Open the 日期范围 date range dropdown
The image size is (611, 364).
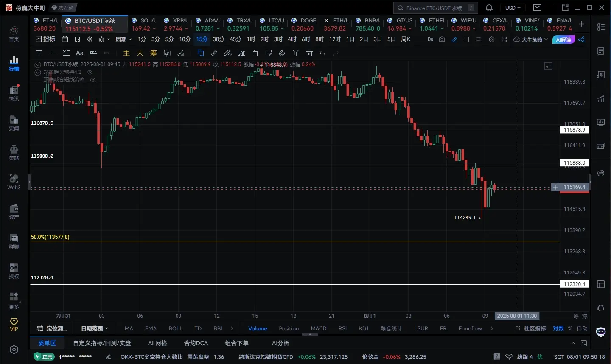click(x=95, y=328)
